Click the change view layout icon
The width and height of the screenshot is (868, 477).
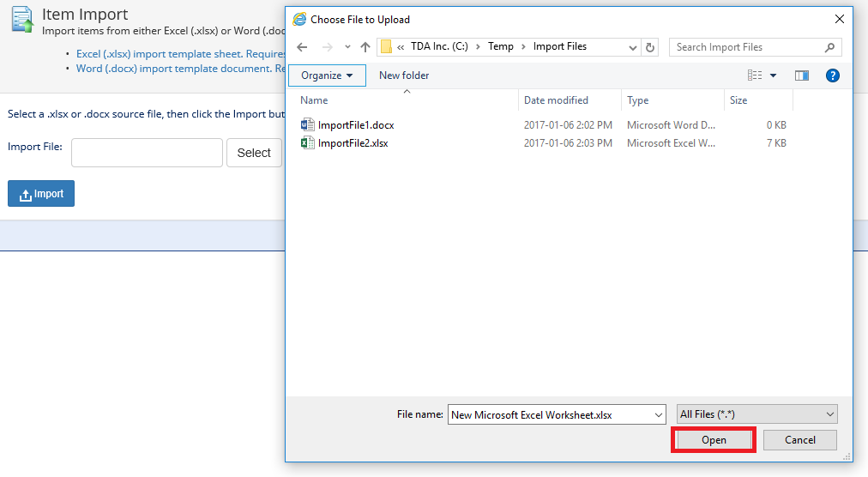(x=755, y=75)
